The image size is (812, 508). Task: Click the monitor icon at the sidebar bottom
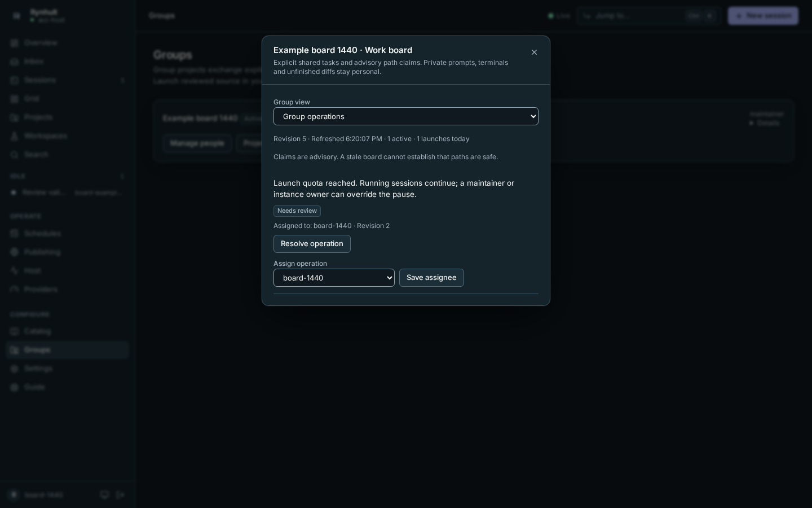[x=104, y=495]
